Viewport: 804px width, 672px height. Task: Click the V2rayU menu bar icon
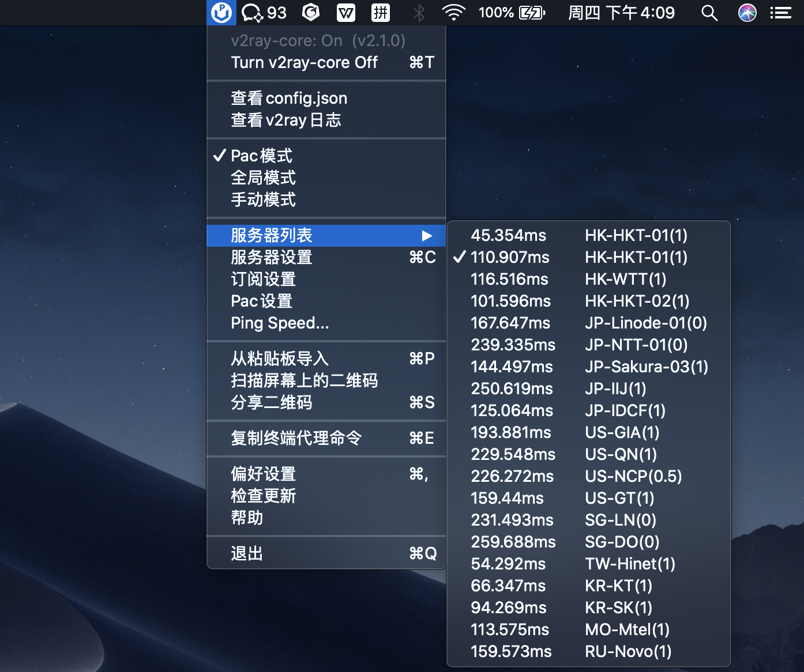[x=221, y=12]
